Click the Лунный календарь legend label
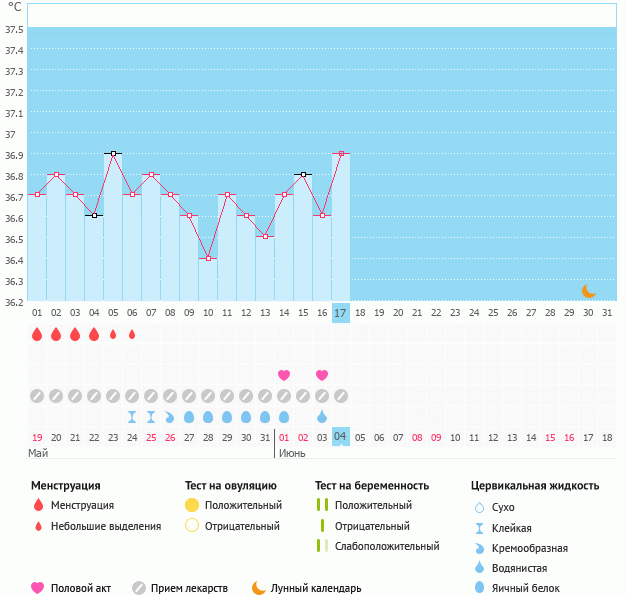 (316, 588)
